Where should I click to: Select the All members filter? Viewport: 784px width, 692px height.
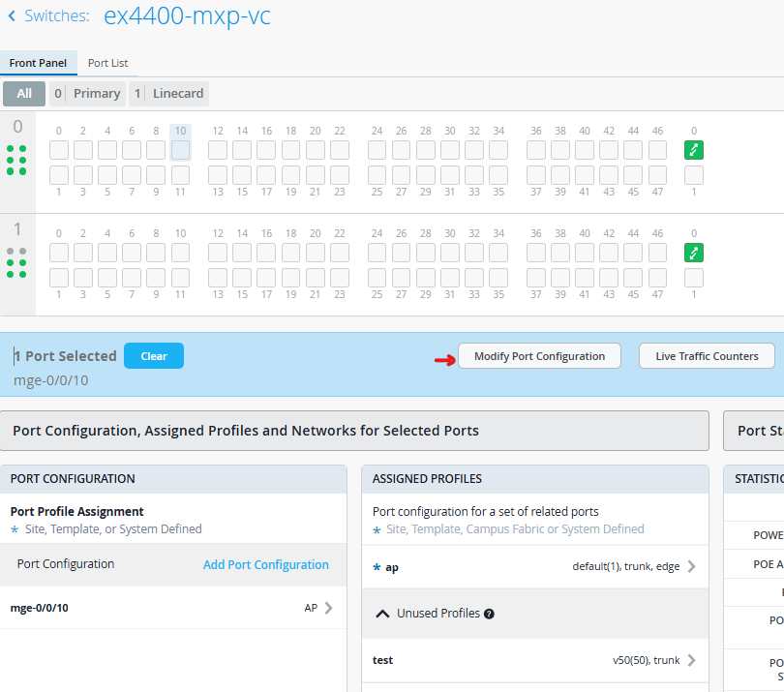tap(24, 94)
